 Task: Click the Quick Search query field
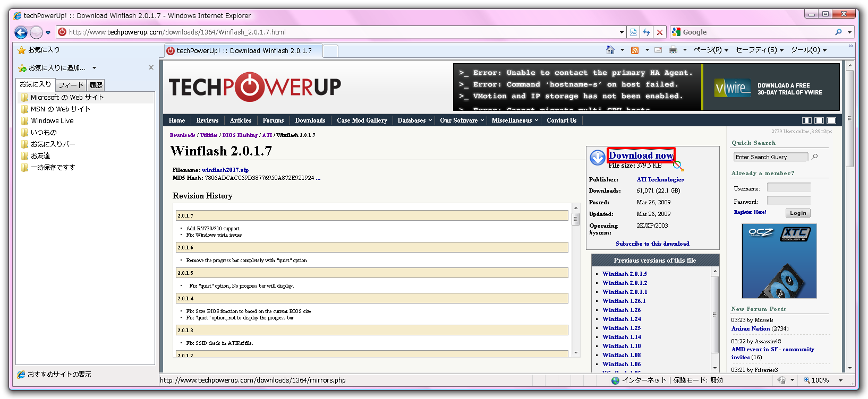771,157
